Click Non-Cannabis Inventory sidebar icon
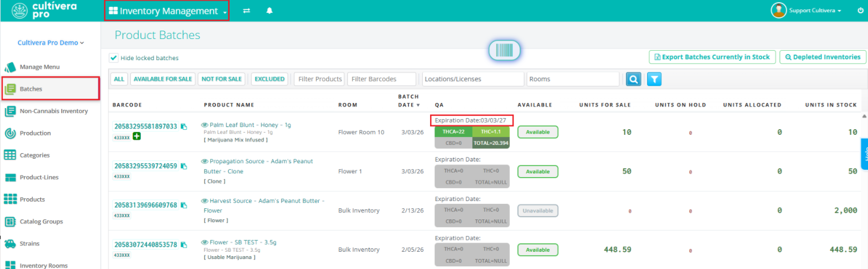 tap(10, 111)
